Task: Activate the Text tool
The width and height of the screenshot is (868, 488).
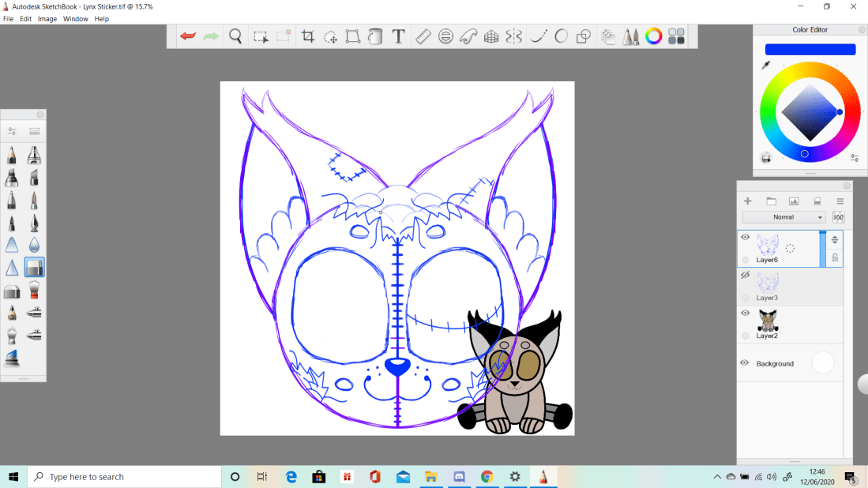Action: pos(399,36)
